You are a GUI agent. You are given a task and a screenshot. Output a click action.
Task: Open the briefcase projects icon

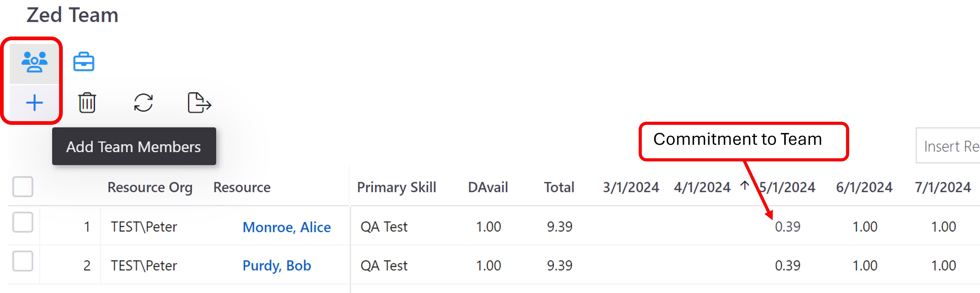pos(84,62)
